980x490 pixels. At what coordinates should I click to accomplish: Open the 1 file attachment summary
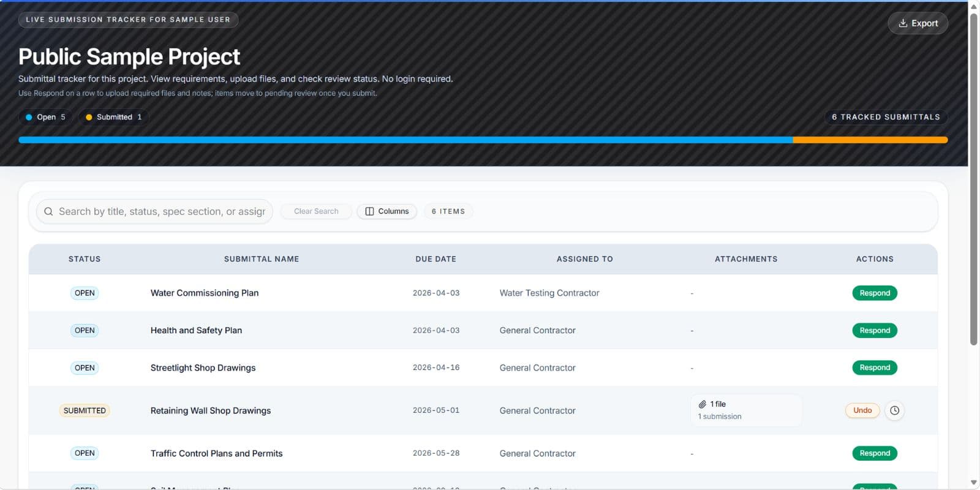746,410
